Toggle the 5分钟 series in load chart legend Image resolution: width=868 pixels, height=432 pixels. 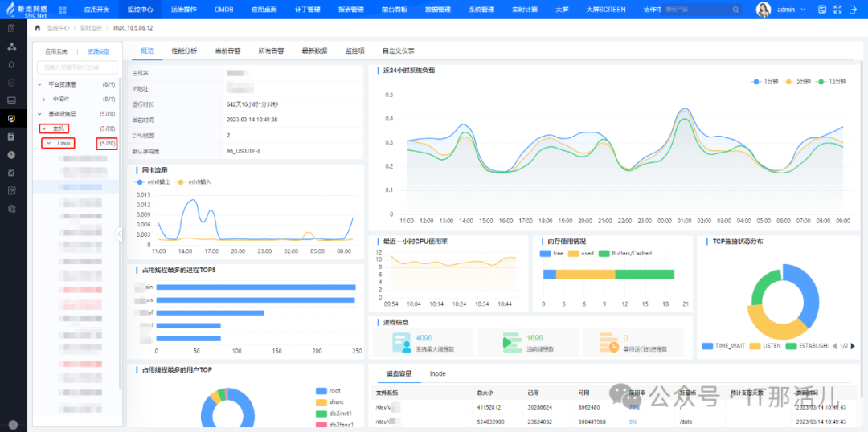(798, 81)
